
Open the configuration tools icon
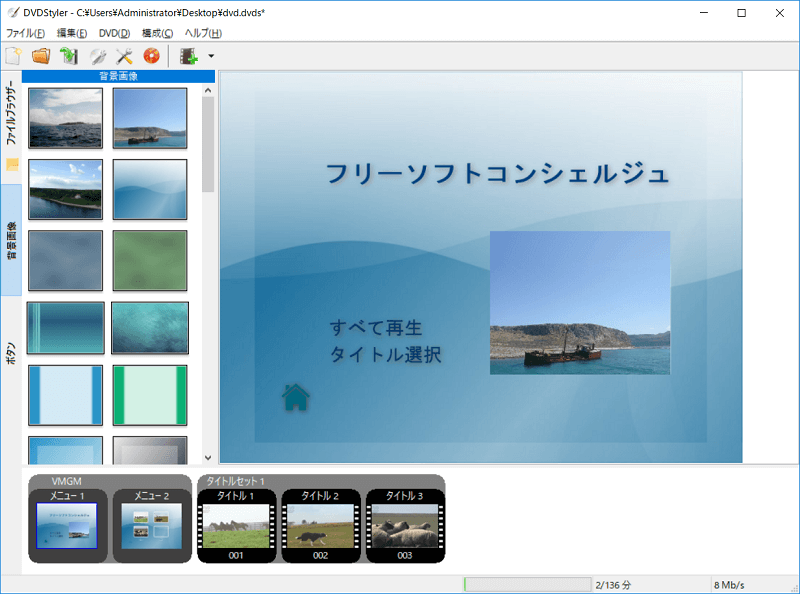click(123, 56)
